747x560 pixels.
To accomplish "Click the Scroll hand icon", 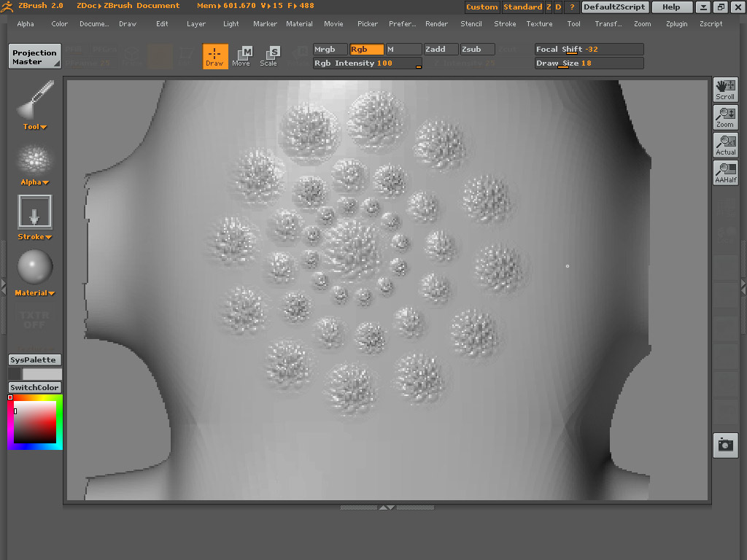I will tap(725, 90).
